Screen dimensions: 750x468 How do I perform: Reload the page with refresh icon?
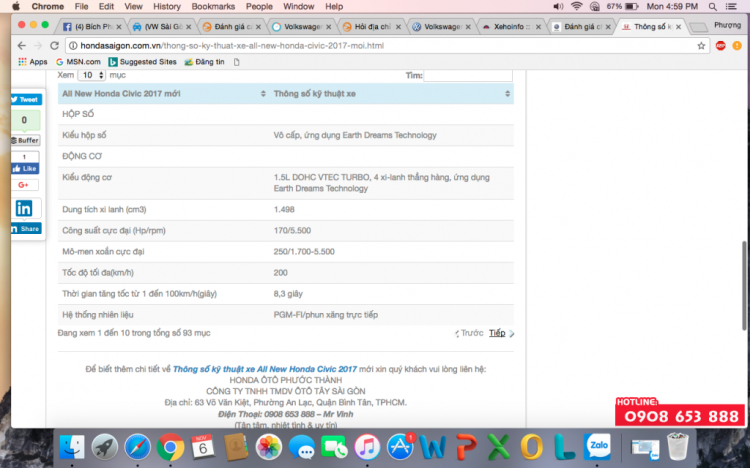pos(54,45)
